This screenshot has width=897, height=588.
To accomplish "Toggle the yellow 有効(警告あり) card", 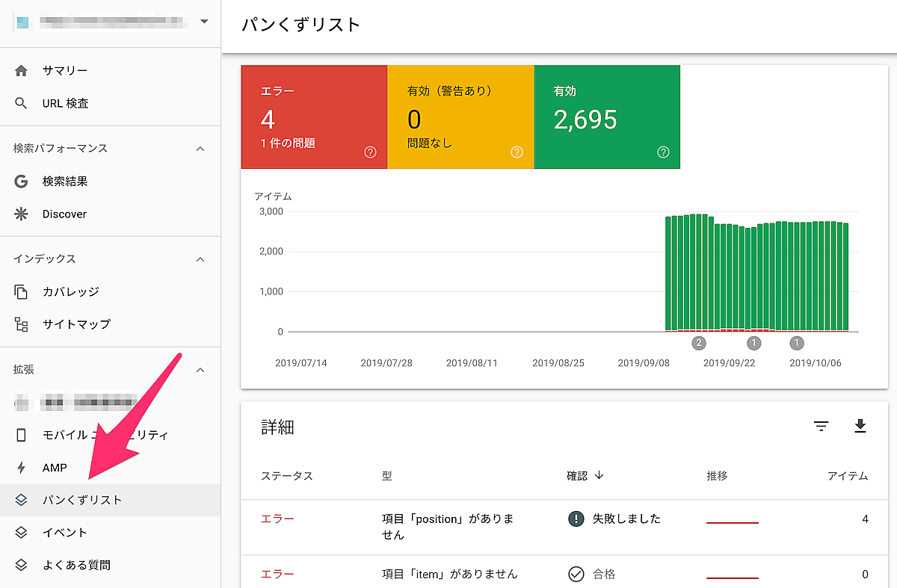I will (x=460, y=117).
